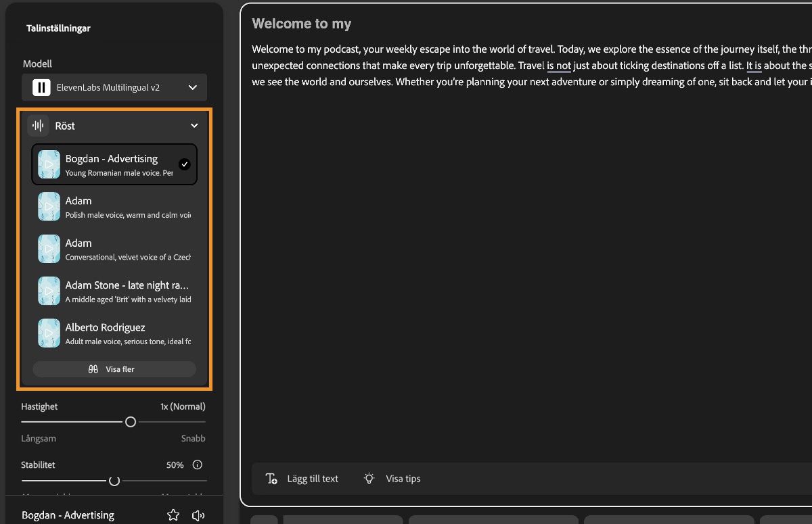Click the Hastighet speed slider handle
This screenshot has width=812, height=524.
(x=131, y=421)
